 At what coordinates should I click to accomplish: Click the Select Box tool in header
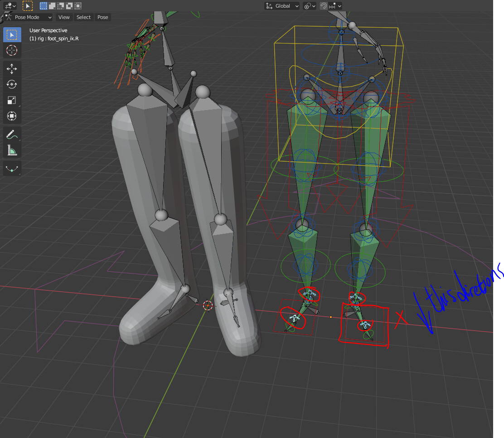(28, 6)
